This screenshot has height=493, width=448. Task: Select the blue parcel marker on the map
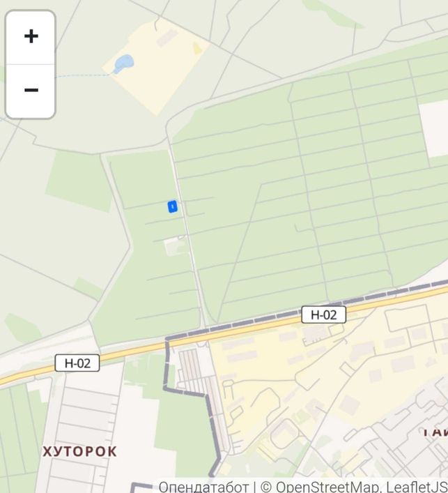coord(173,206)
